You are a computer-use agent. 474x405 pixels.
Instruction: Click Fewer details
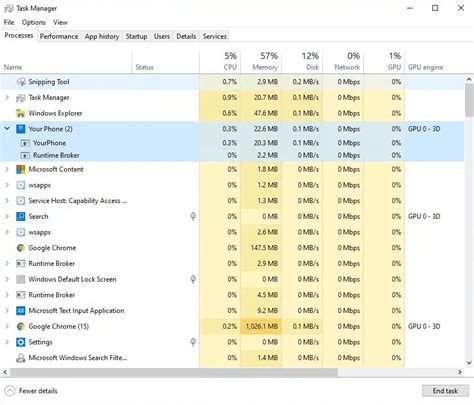tap(31, 391)
